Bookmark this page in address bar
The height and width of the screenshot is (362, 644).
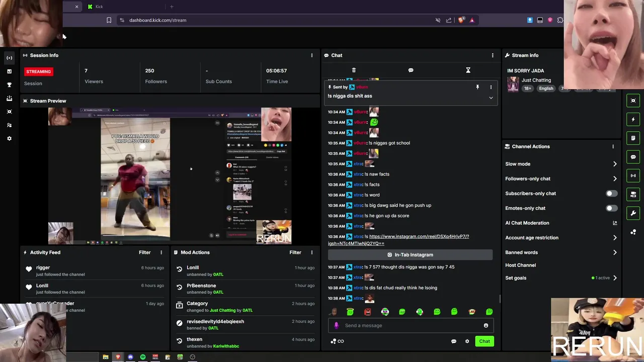pos(109,20)
